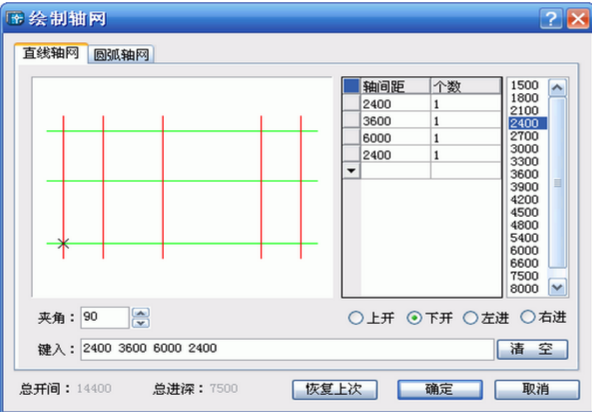Pick highlighted 2400 in the spacing list

point(527,123)
